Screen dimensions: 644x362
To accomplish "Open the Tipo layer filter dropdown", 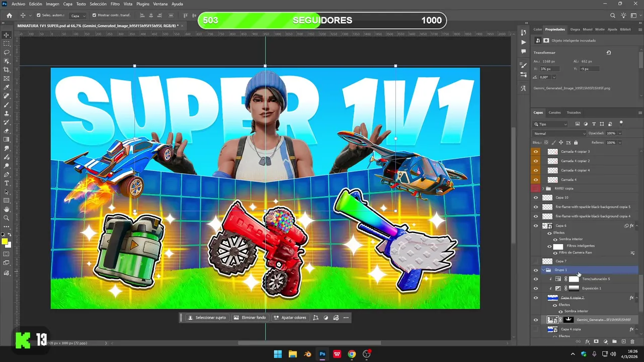I will tap(550, 124).
